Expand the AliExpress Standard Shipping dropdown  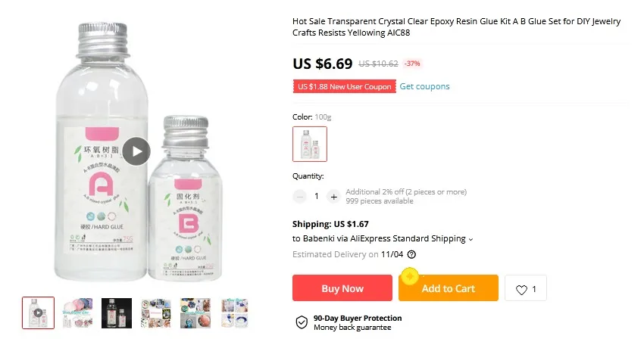[x=470, y=239]
